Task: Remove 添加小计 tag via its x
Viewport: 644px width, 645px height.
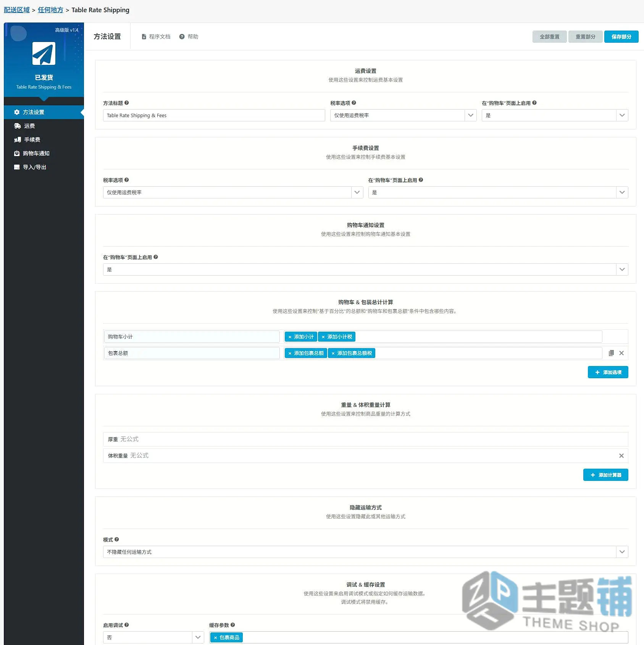Action: click(x=290, y=337)
